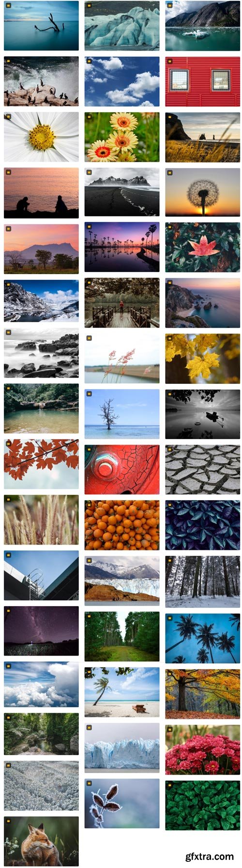Click crown badge on red cabin photo
242x868 pixels.
pyautogui.click(x=170, y=61)
